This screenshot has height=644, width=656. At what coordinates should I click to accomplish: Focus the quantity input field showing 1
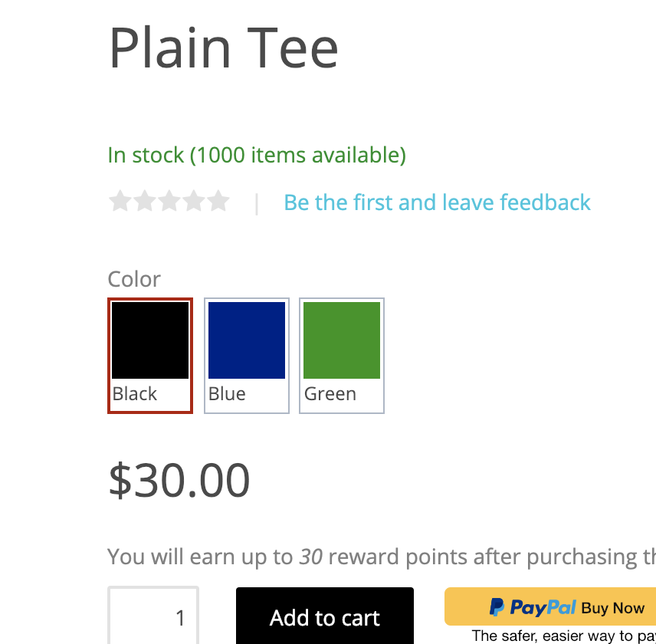point(153,616)
